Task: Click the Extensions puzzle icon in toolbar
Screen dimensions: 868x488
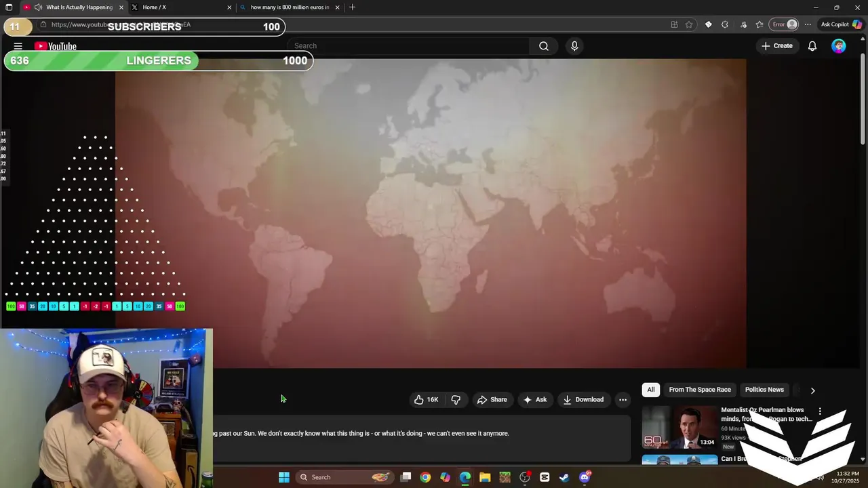Action: click(725, 24)
